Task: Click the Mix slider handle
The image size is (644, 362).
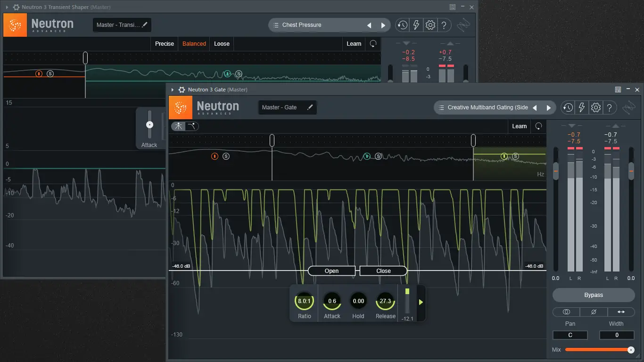Action: tap(631, 350)
